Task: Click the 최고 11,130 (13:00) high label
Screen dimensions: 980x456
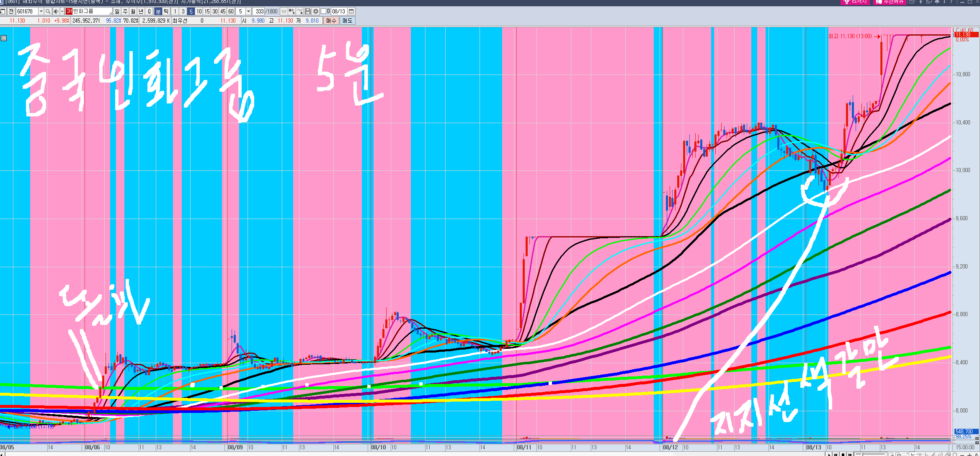Action: point(850,36)
